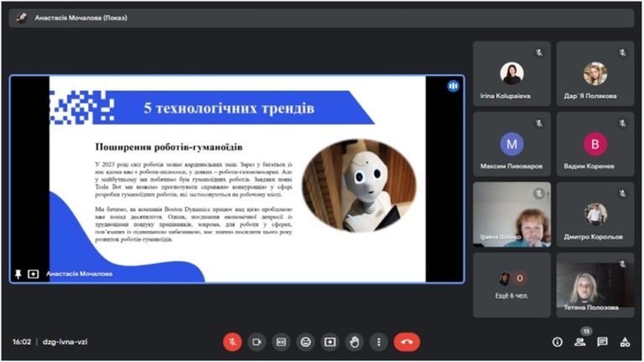Click the robot image on the slide
This screenshot has height=362, width=644.
(360, 185)
